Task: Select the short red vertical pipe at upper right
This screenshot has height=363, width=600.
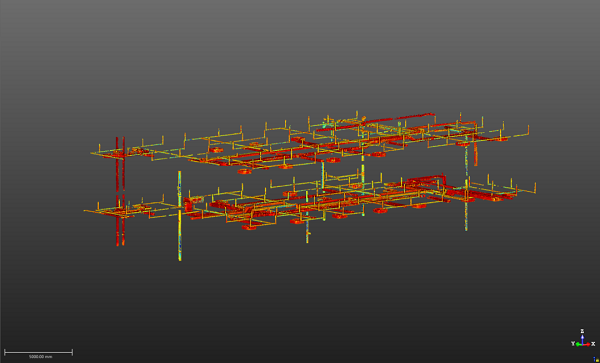Action: [476, 153]
